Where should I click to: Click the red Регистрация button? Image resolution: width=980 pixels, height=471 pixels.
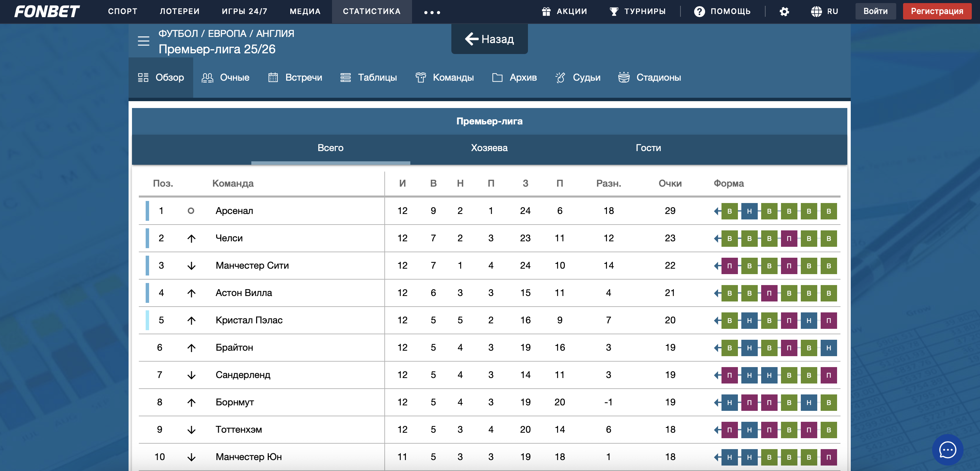(x=937, y=11)
